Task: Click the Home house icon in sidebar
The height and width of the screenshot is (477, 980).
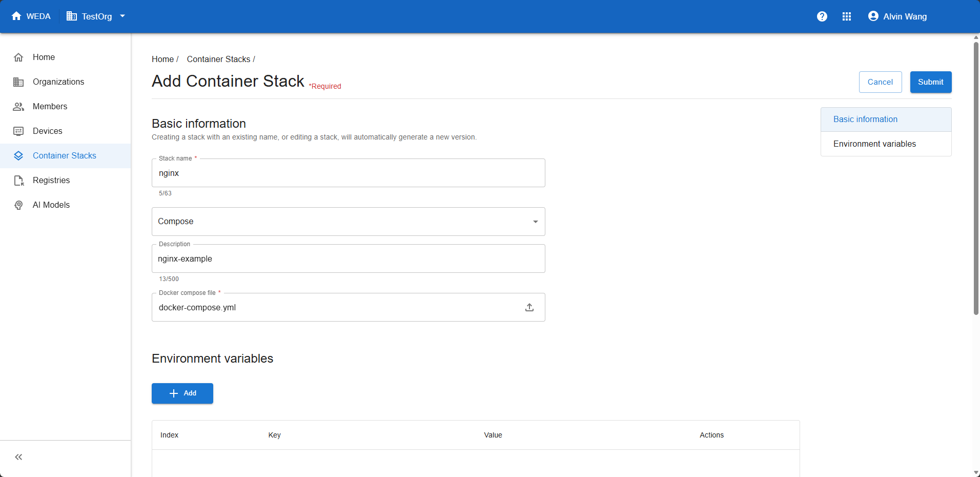Action: [18, 57]
